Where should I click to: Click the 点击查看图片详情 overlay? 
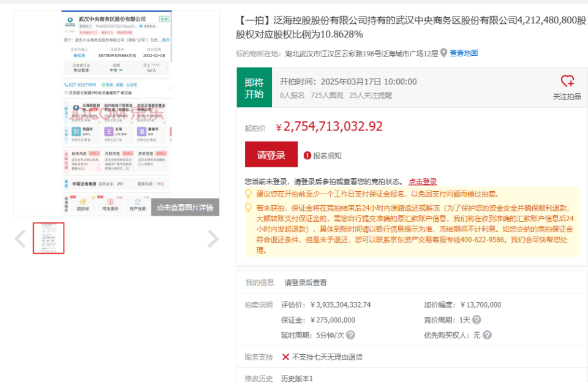click(x=185, y=207)
